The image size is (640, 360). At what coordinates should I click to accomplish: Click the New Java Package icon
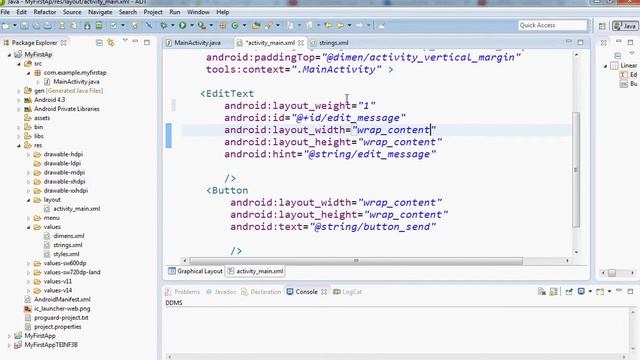tap(223, 26)
